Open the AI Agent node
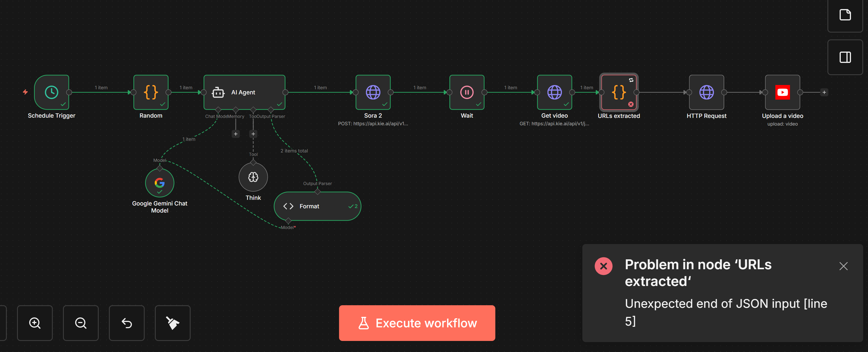This screenshot has width=868, height=352. click(244, 92)
